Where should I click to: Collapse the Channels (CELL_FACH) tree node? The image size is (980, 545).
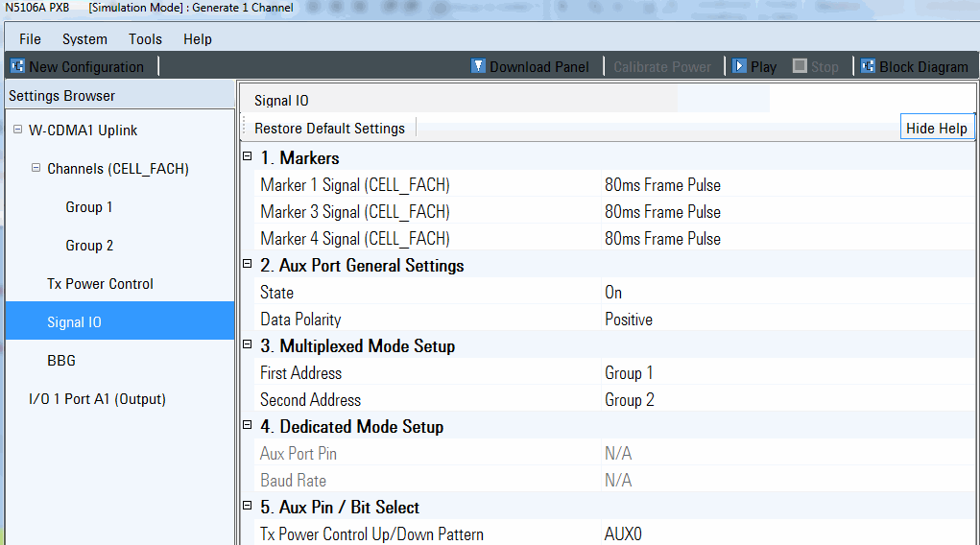tap(36, 168)
